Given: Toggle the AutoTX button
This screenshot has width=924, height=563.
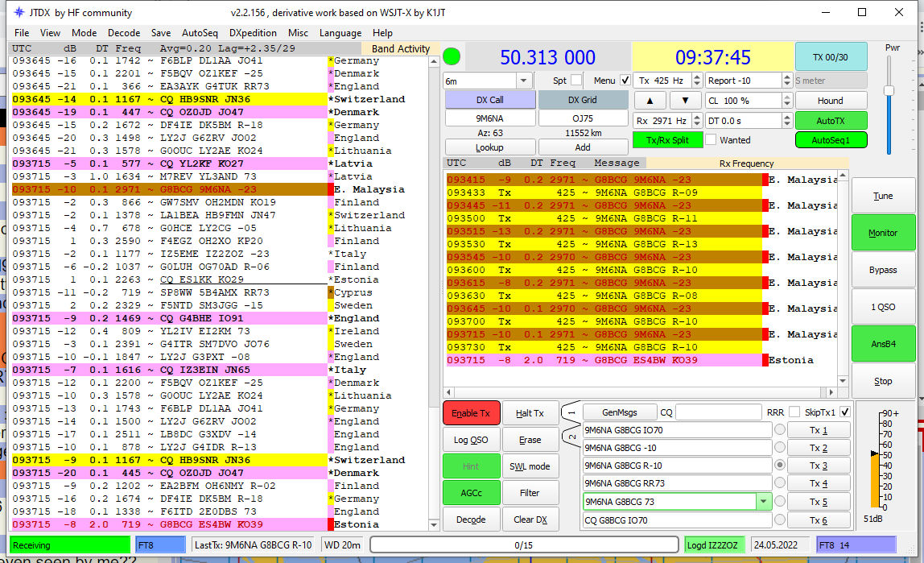Looking at the screenshot, I should [831, 121].
